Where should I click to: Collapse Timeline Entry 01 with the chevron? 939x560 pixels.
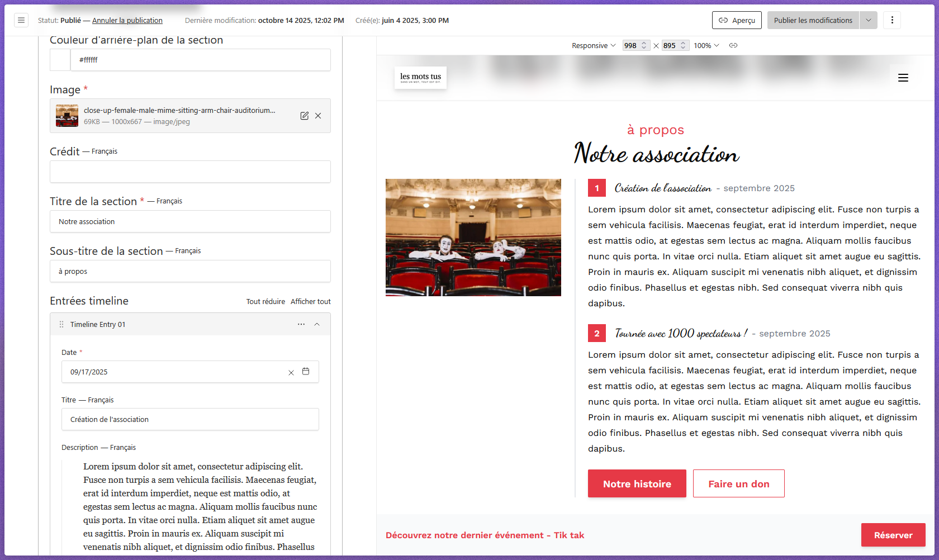317,324
